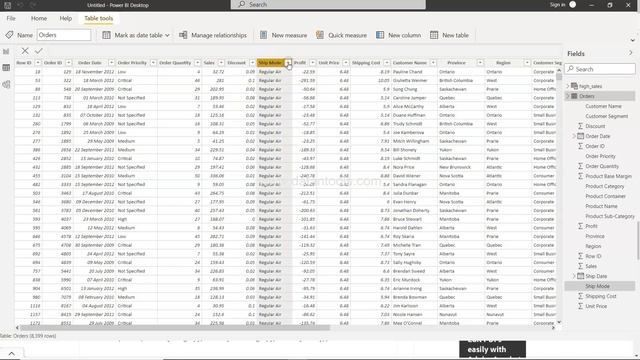Screen dimensions: 640x360
Task: Click the sigma icon beside Discount field
Action: pos(580,126)
